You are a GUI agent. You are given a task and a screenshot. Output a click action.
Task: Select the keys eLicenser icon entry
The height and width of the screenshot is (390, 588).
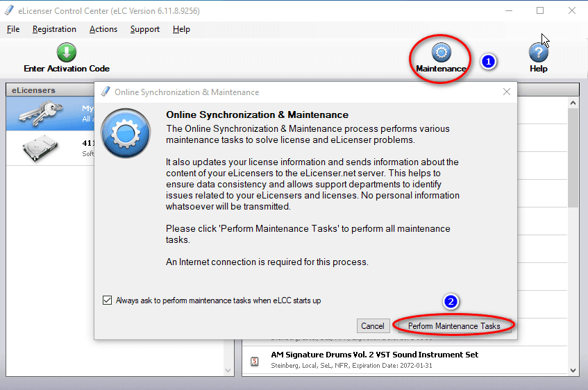(41, 113)
